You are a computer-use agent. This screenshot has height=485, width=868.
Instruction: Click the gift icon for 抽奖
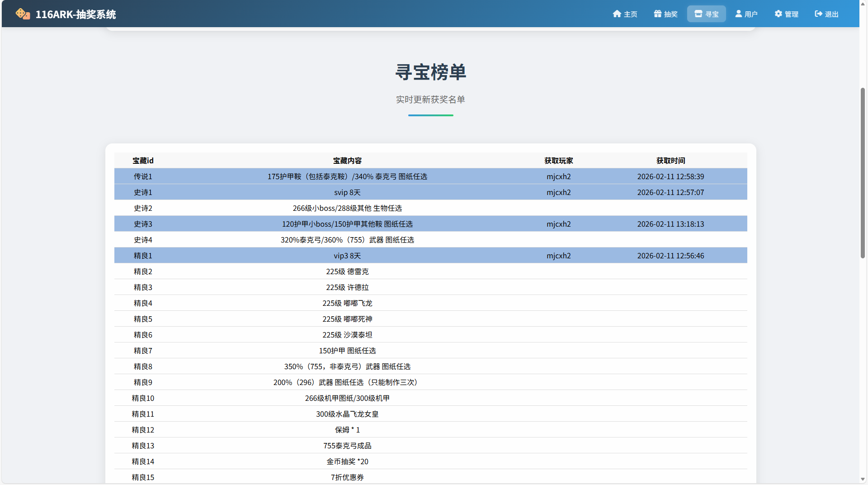point(657,14)
